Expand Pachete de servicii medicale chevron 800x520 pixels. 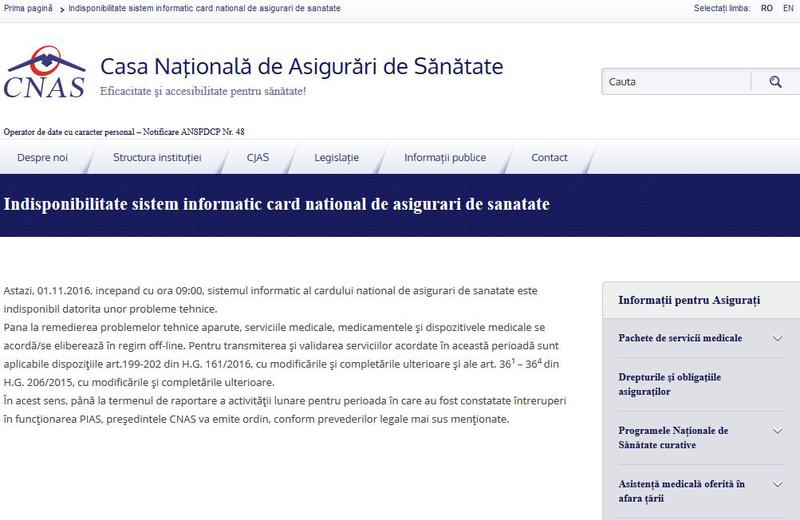[777, 338]
